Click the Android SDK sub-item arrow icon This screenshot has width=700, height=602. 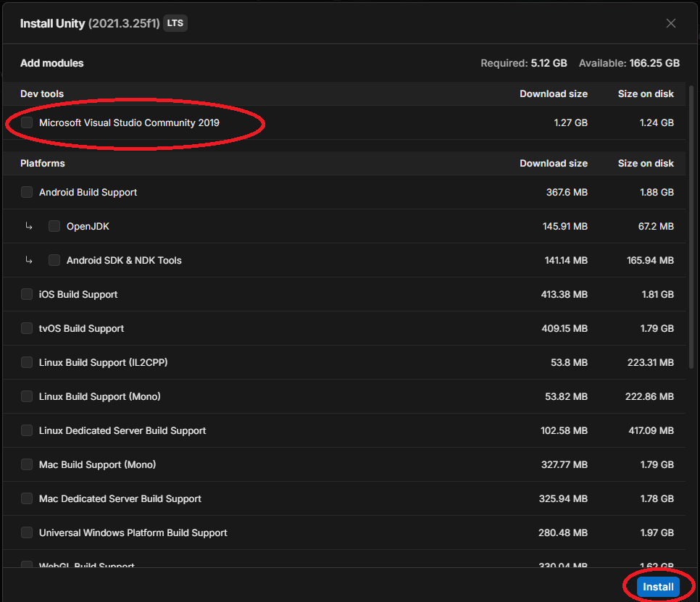(29, 260)
